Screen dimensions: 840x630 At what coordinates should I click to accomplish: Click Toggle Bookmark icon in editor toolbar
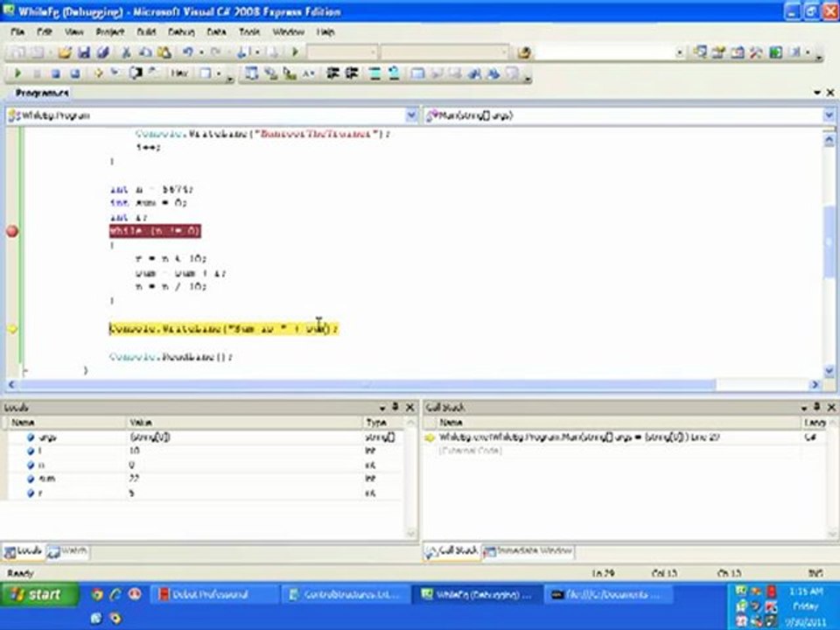pos(417,73)
